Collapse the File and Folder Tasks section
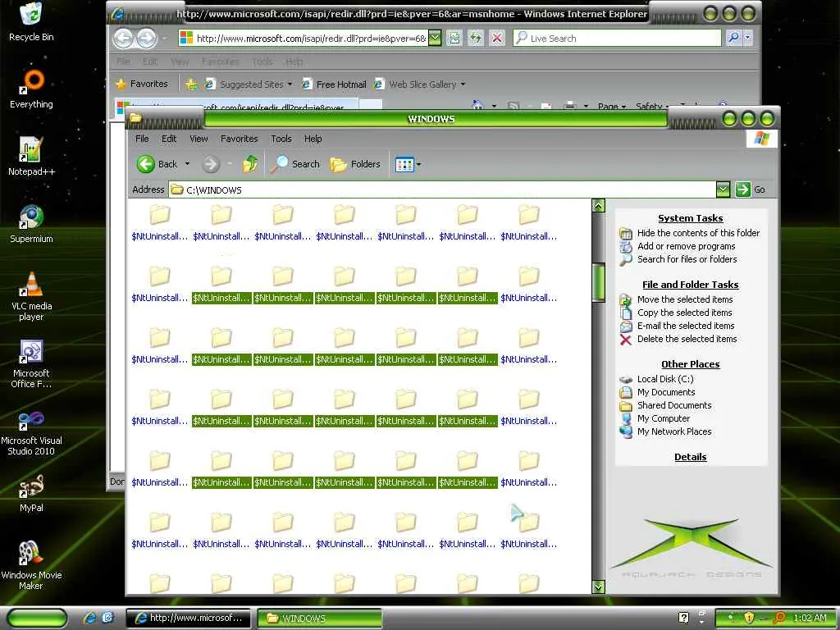The image size is (840, 630). click(x=690, y=285)
